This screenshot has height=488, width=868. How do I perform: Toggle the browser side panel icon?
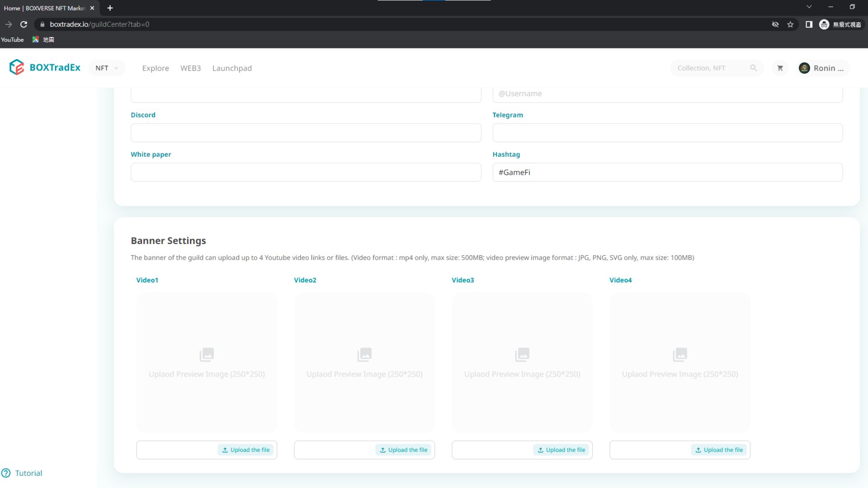[809, 24]
